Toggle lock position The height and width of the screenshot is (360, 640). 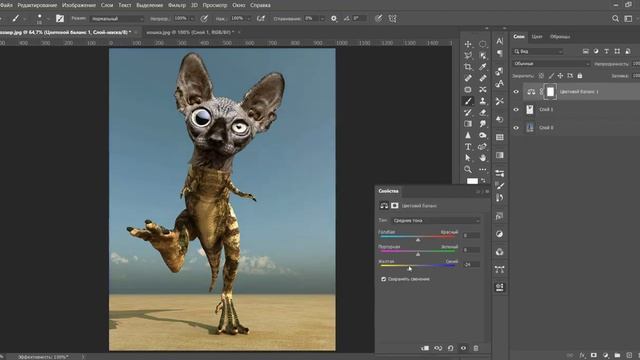(560, 76)
